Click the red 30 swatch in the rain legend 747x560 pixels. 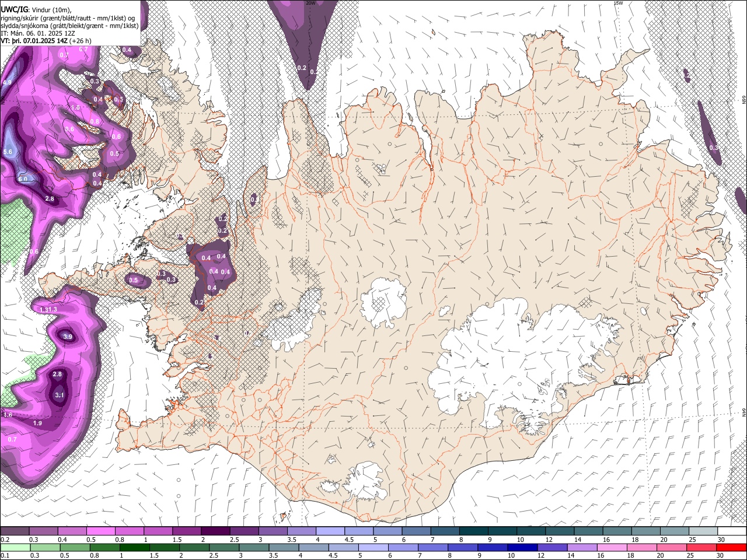pos(732,548)
